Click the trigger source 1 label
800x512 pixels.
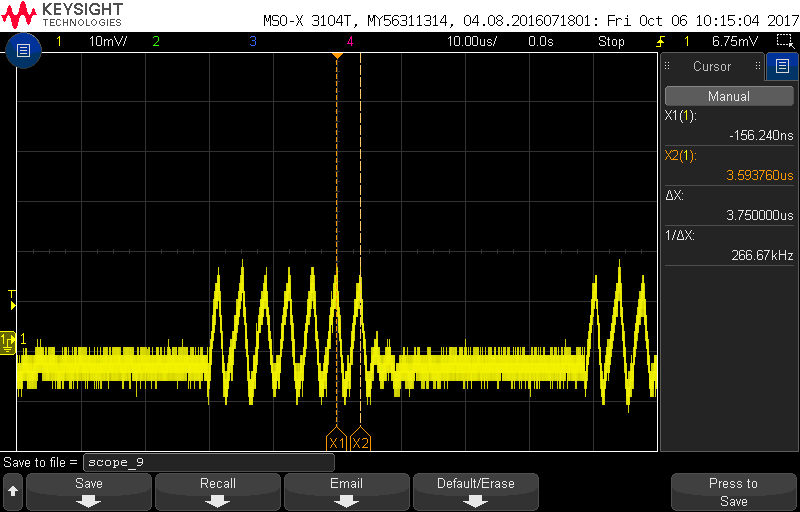click(x=687, y=42)
